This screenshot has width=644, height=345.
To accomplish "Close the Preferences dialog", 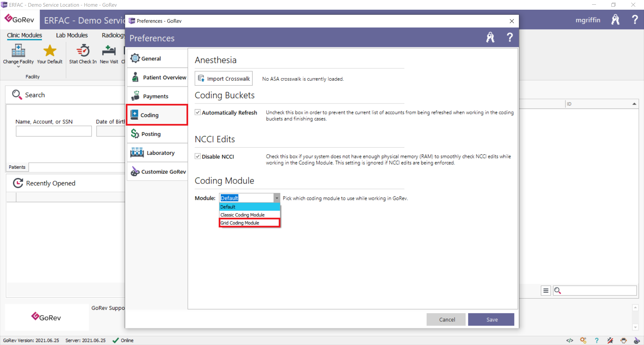I will (x=512, y=21).
